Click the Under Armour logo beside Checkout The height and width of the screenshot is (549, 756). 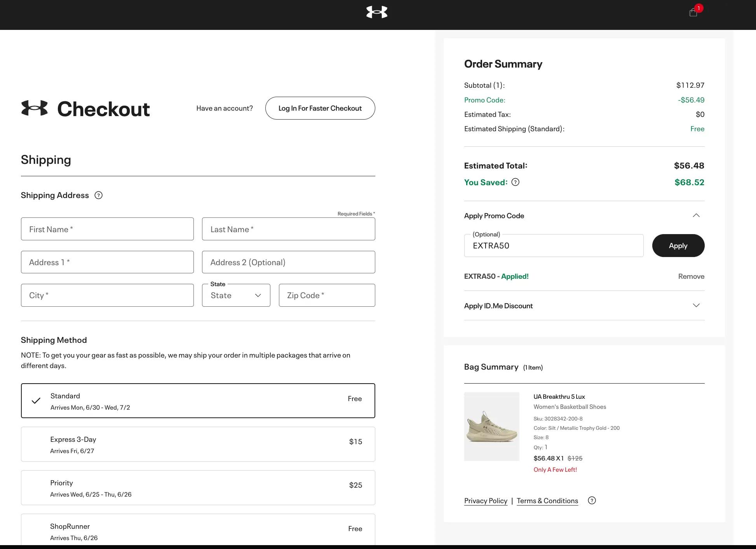click(35, 108)
